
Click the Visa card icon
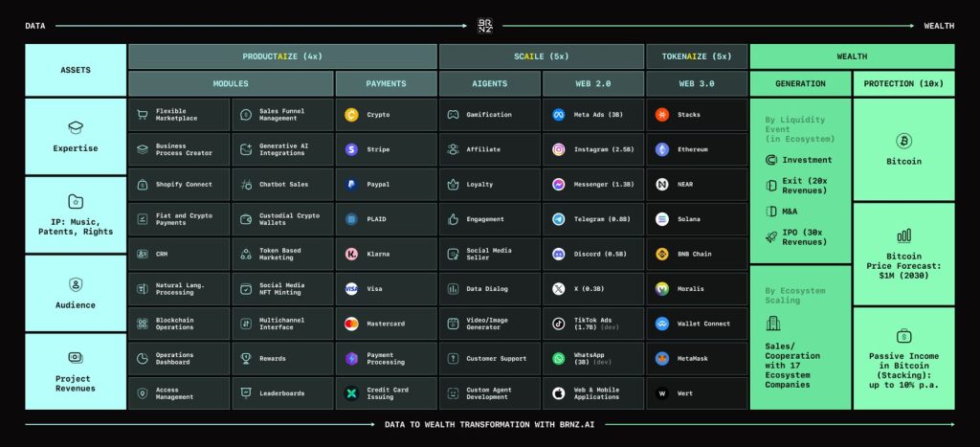point(352,289)
